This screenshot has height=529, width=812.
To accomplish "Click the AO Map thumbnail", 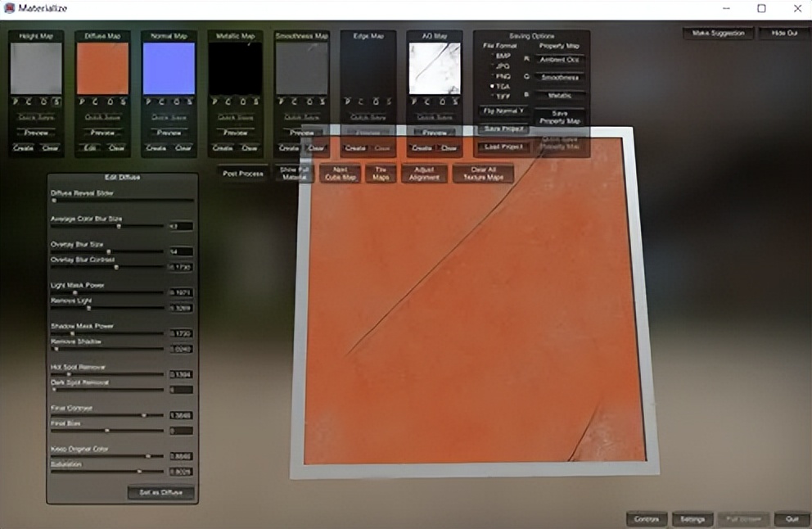I will point(435,69).
